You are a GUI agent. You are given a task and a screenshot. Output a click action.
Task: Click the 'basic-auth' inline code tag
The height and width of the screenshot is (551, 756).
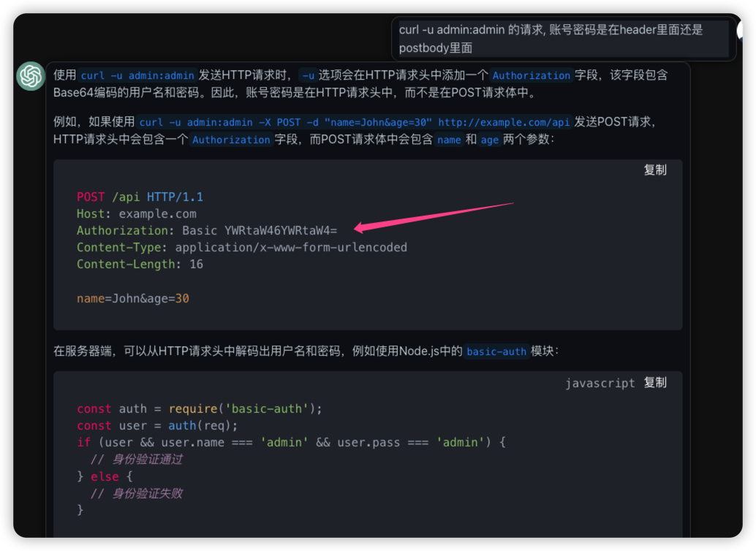tap(496, 351)
